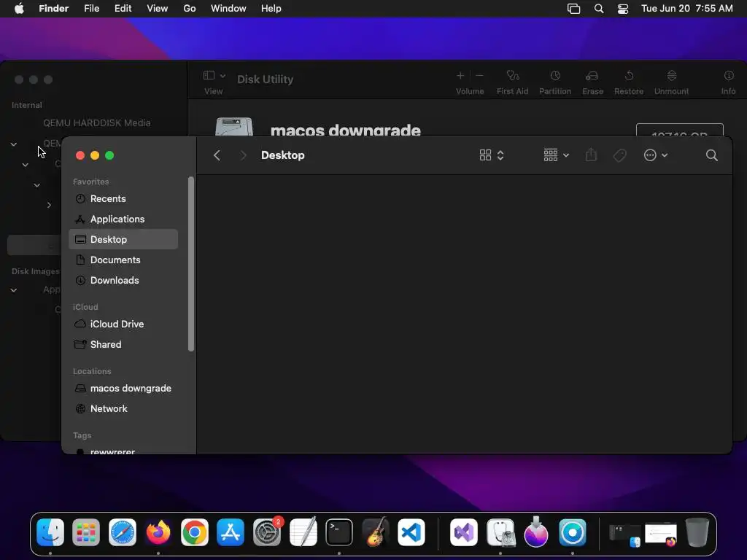Select Desktop in Finder sidebar

point(123,239)
